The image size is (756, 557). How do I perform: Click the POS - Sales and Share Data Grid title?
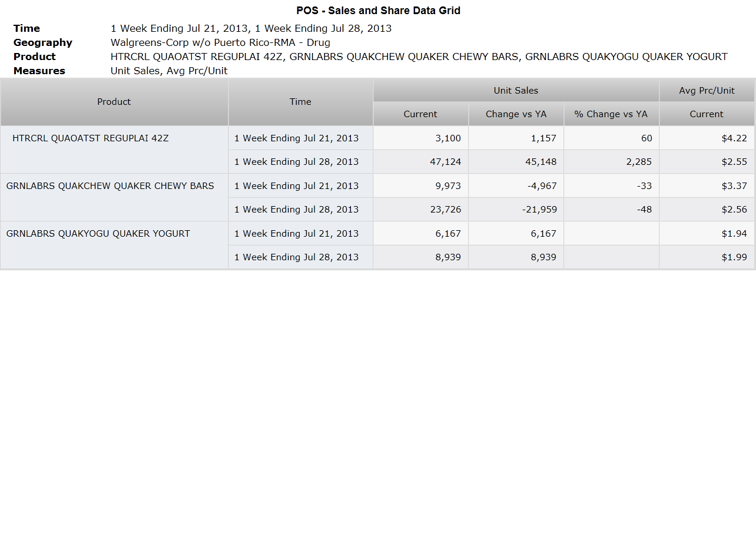[378, 11]
